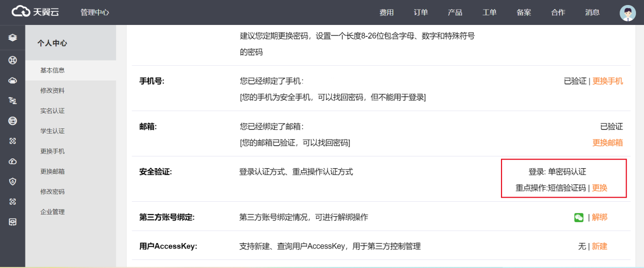Click the text 您已经绑定了手机:

click(272, 81)
